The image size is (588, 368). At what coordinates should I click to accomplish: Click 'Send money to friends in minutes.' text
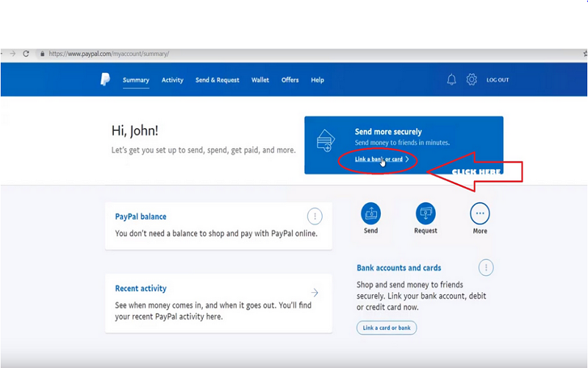click(402, 143)
